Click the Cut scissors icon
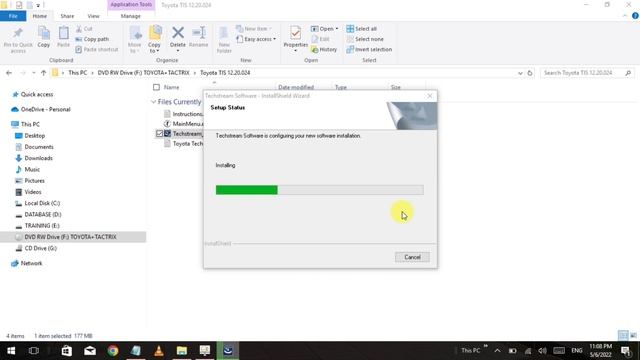 [84, 29]
